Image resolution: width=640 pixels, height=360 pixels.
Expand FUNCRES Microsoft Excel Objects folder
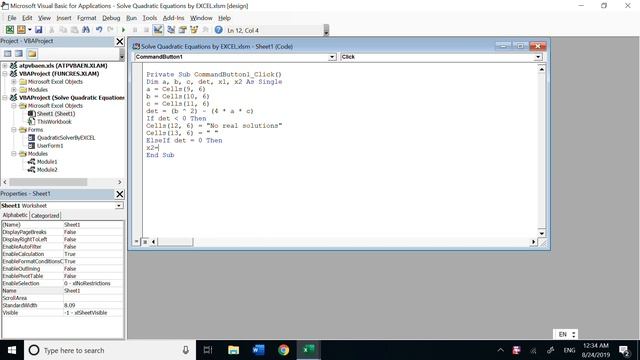14,82
